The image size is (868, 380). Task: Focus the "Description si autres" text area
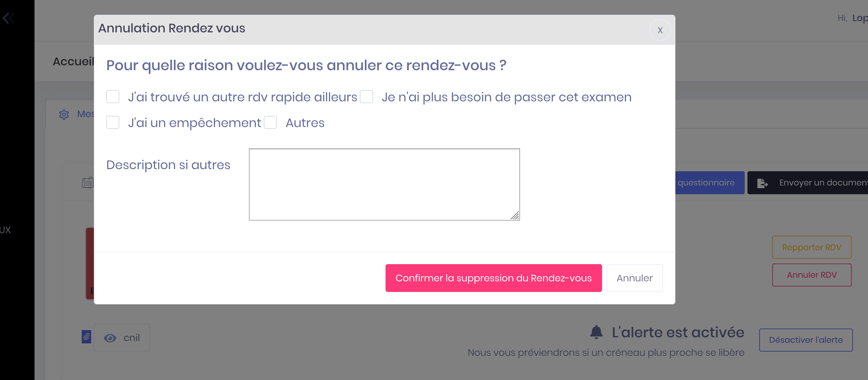384,185
